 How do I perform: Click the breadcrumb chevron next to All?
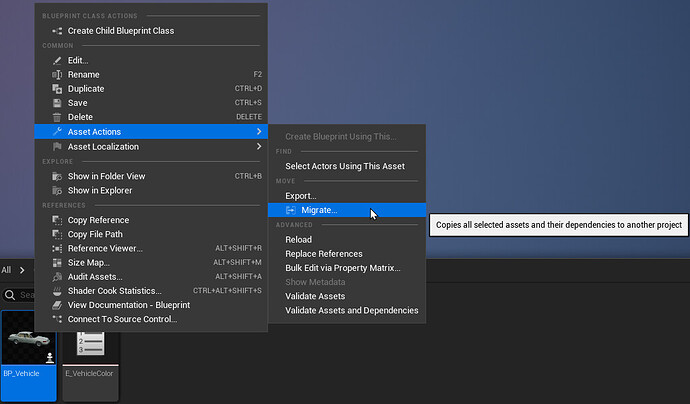click(x=21, y=270)
